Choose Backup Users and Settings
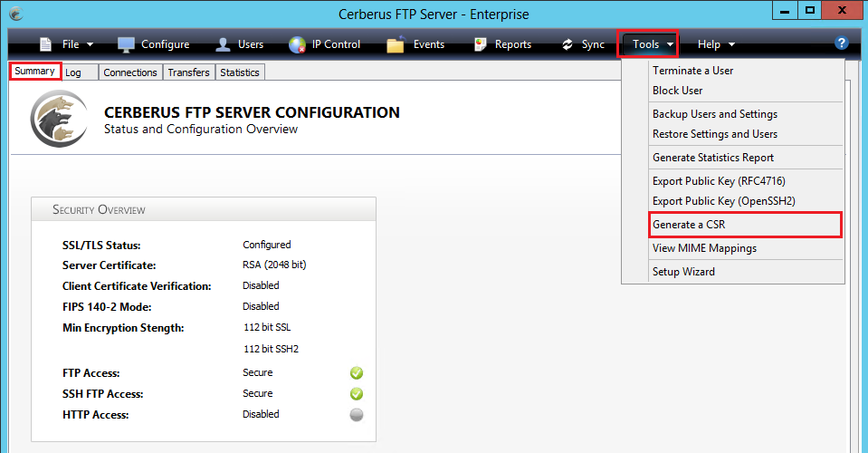 coord(714,114)
